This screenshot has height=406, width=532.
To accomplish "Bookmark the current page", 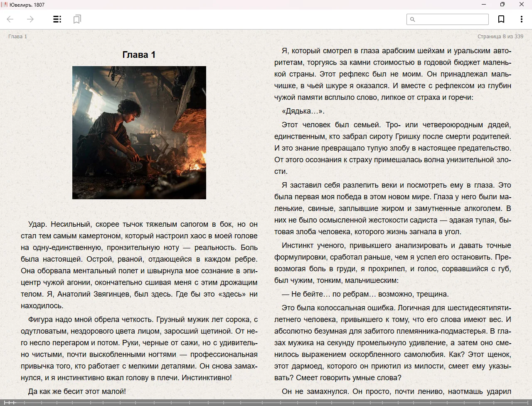I will click(501, 19).
